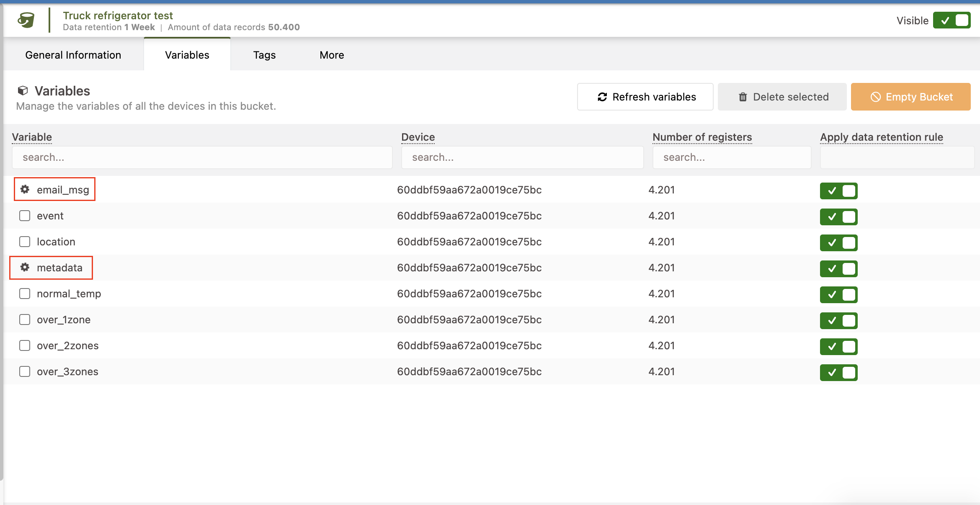Switch to the General Information tab
980x505 pixels.
(73, 55)
